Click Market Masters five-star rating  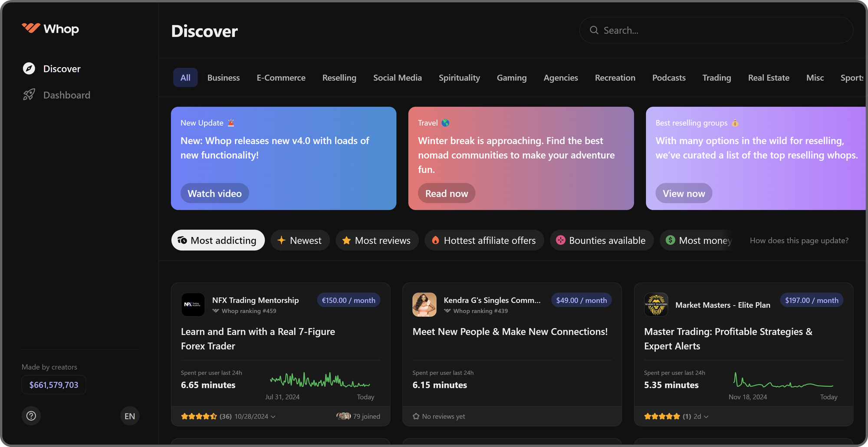(662, 416)
